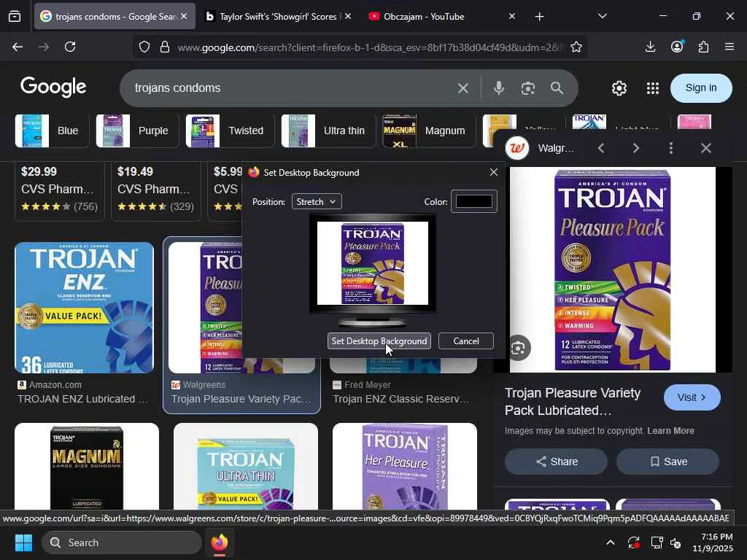Open Google apps grid
The width and height of the screenshot is (747, 560).
(653, 88)
